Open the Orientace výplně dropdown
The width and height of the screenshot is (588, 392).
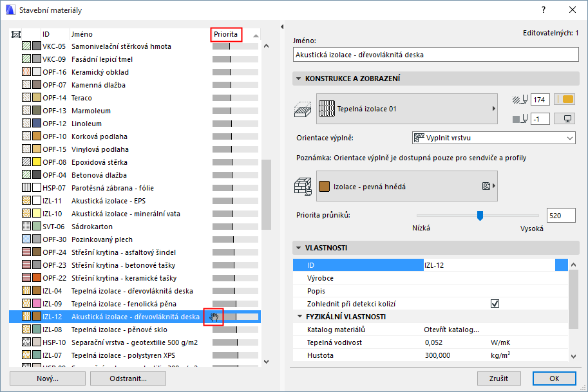click(x=493, y=138)
